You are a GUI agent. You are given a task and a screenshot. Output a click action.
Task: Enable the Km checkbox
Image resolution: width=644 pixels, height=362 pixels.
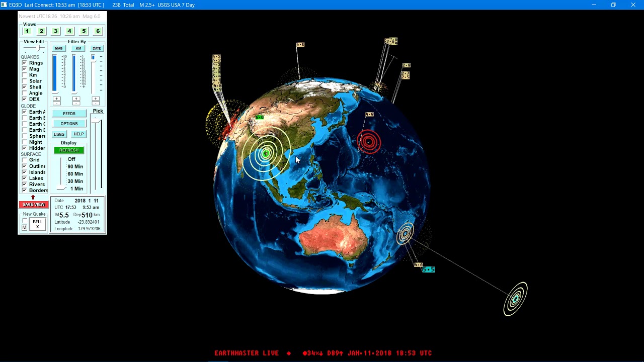[x=24, y=75]
